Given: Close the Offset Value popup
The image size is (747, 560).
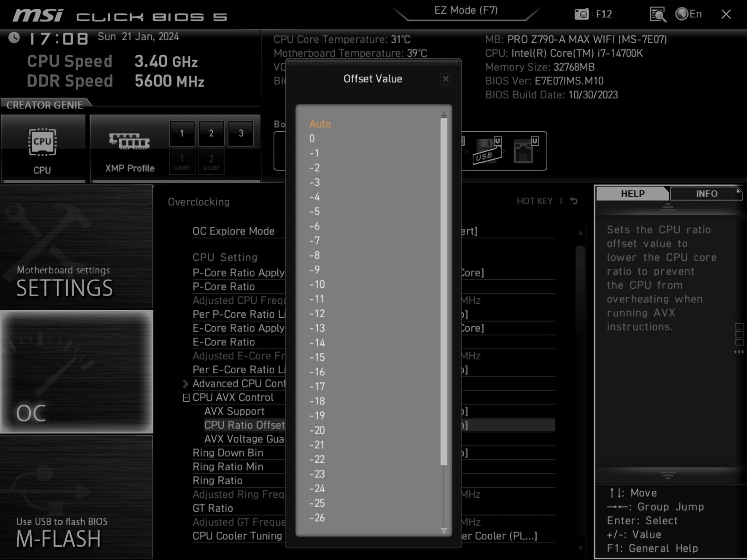Looking at the screenshot, I should click(x=445, y=79).
